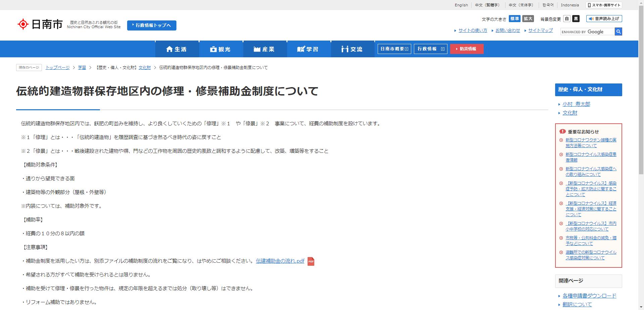The width and height of the screenshot is (644, 310).
Task: Click the people icon in 交流 tab
Action: (x=345, y=49)
